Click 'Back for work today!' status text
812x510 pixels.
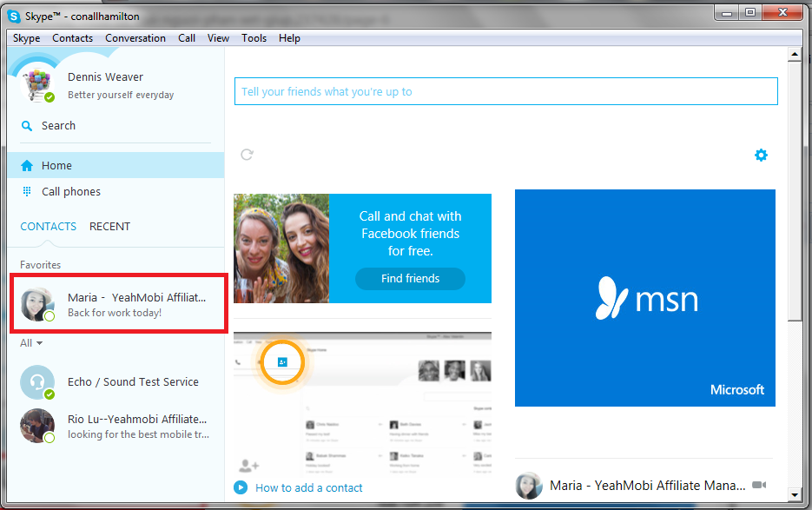pyautogui.click(x=115, y=313)
